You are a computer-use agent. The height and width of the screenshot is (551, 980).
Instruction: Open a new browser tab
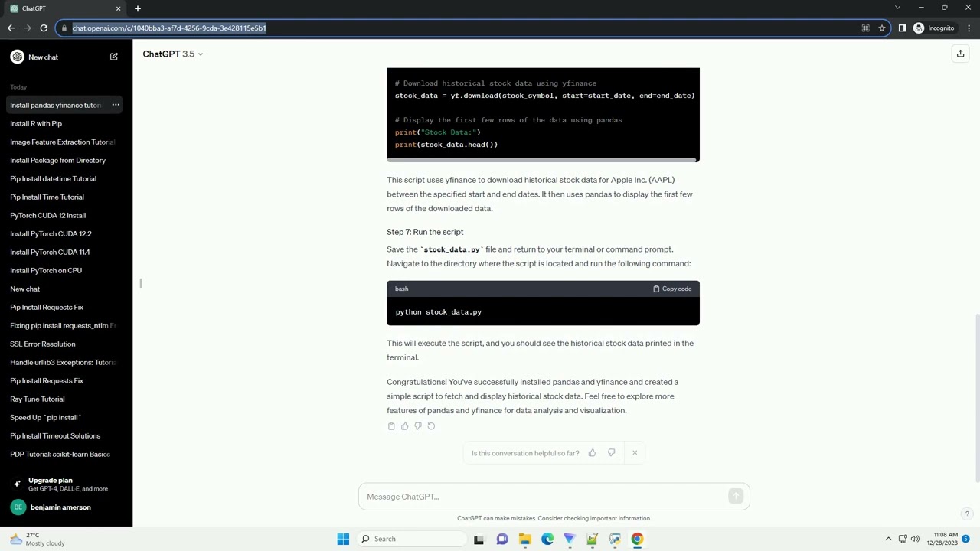point(138,8)
